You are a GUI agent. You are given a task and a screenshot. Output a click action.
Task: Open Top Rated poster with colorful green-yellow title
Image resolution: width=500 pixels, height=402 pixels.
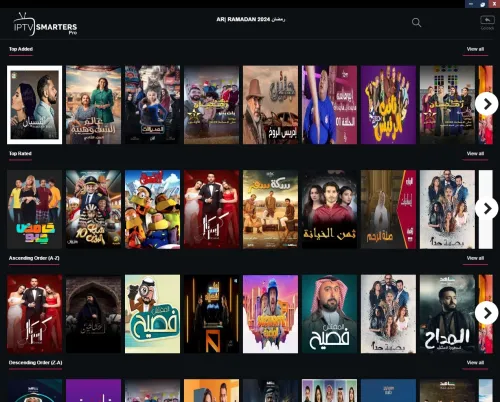35,209
